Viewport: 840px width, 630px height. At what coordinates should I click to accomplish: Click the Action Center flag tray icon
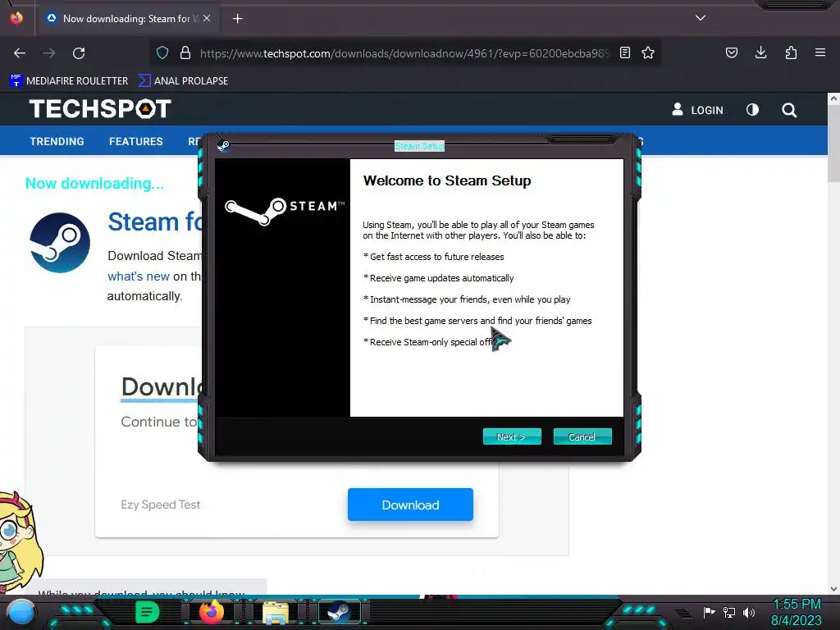click(x=710, y=612)
